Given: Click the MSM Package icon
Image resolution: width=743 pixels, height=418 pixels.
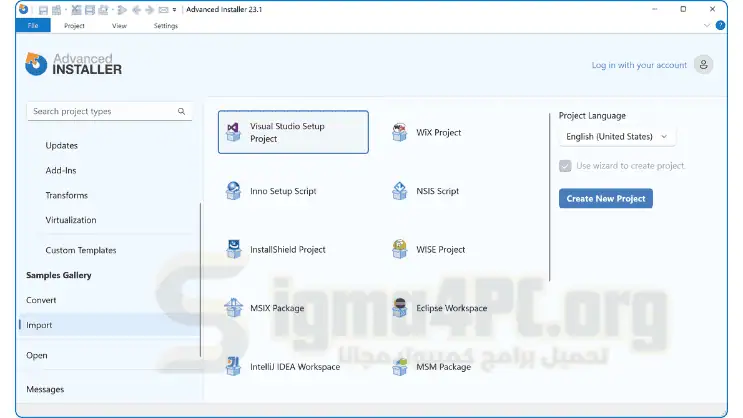Looking at the screenshot, I should 399,366.
